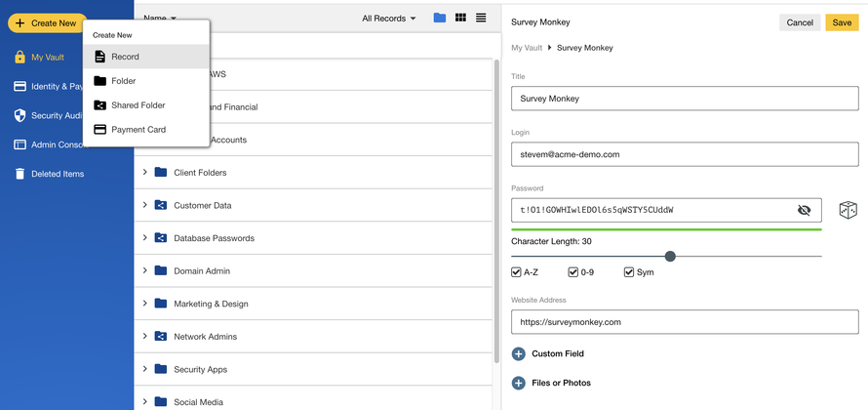This screenshot has height=410, width=868.
Task: Click the dice generate password icon
Action: point(848,210)
